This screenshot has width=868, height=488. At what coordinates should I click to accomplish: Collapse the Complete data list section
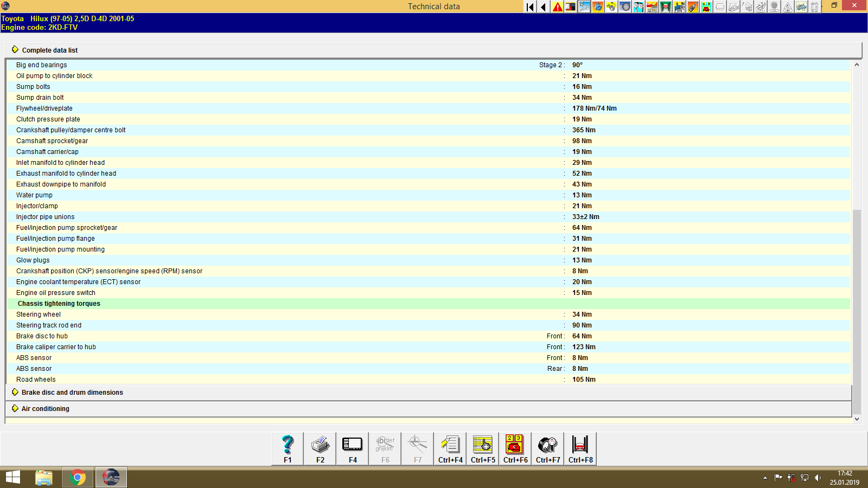(x=49, y=50)
